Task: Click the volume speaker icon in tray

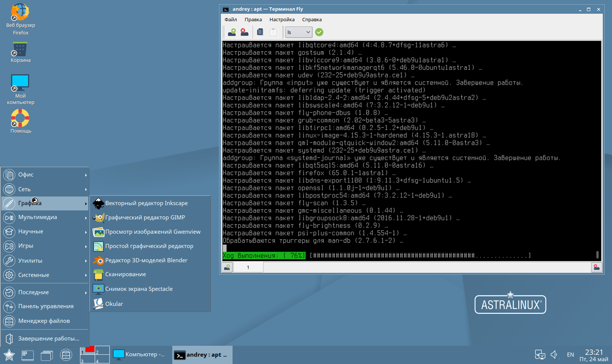Action: coord(555,354)
